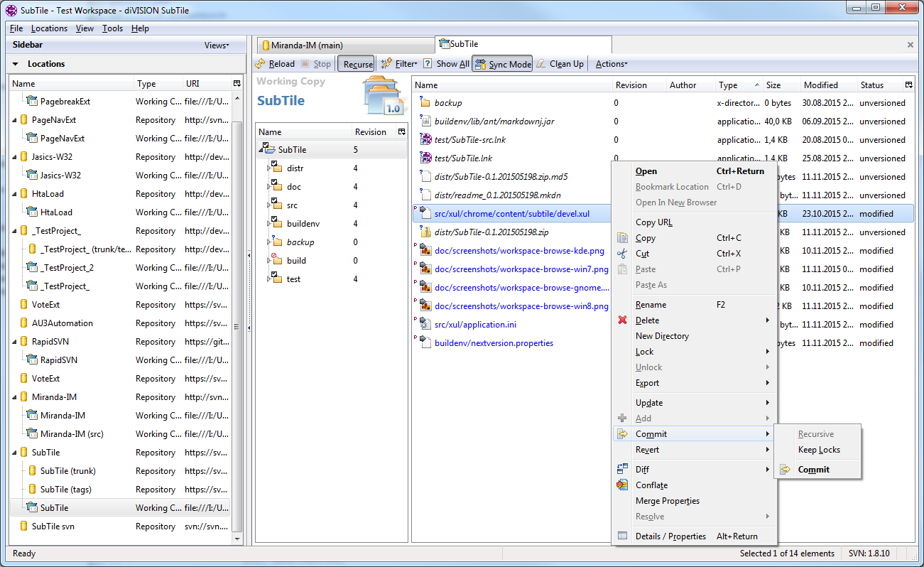Click the Copy icon in the context menu
Image resolution: width=924 pixels, height=567 pixels.
621,237
